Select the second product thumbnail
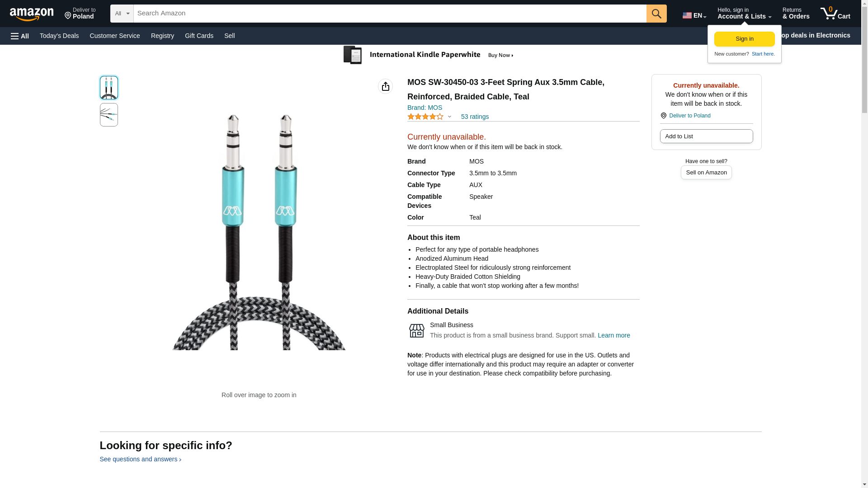 tap(108, 115)
